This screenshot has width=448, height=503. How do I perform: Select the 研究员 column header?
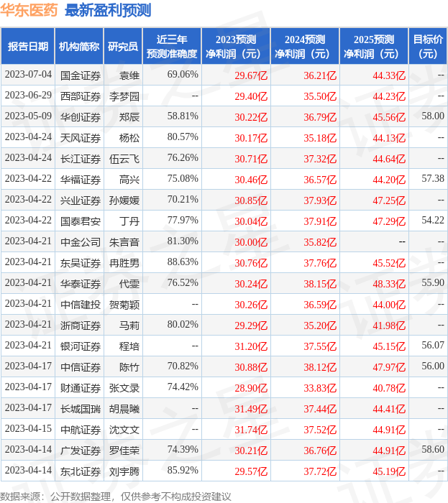tap(123, 46)
